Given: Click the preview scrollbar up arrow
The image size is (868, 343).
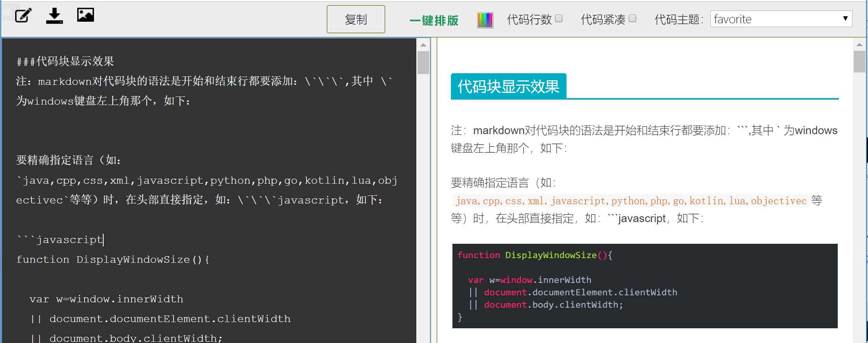Looking at the screenshot, I should point(859,45).
